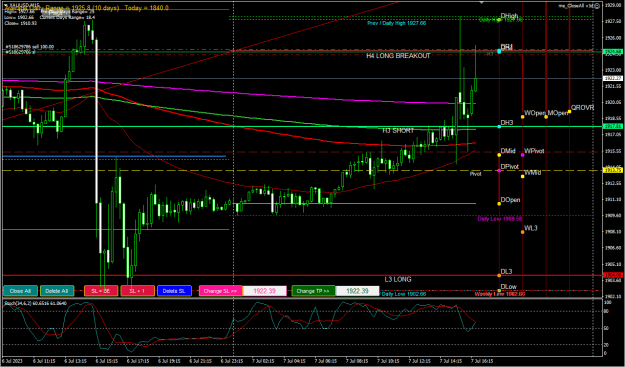
Task: Select the yellow DOpen marker dot
Action: (x=499, y=204)
